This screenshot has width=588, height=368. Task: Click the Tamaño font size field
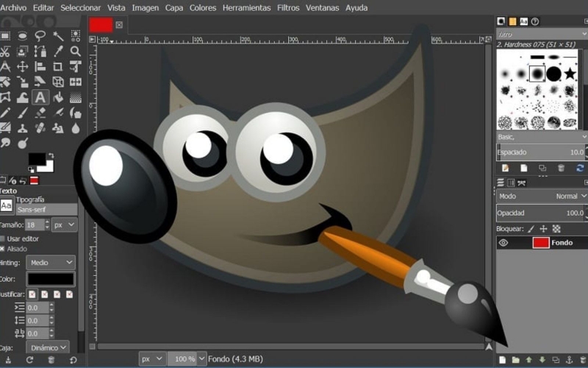tap(35, 225)
